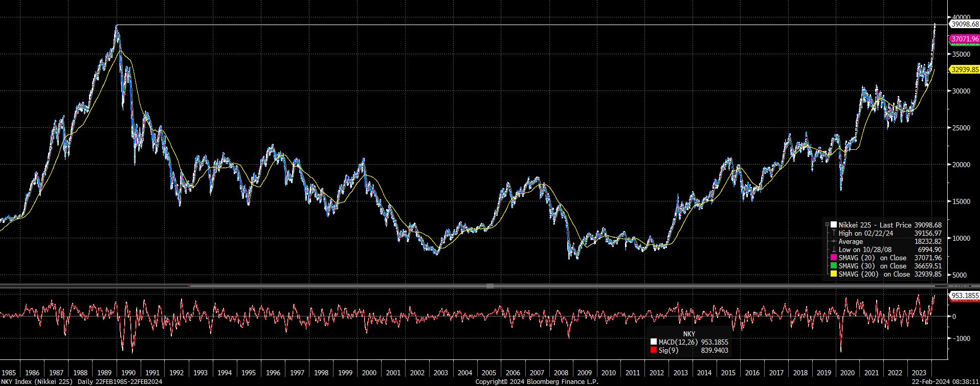Collapse the Nikkei 225 legend tree
This screenshot has width=980, height=386.
827,224
